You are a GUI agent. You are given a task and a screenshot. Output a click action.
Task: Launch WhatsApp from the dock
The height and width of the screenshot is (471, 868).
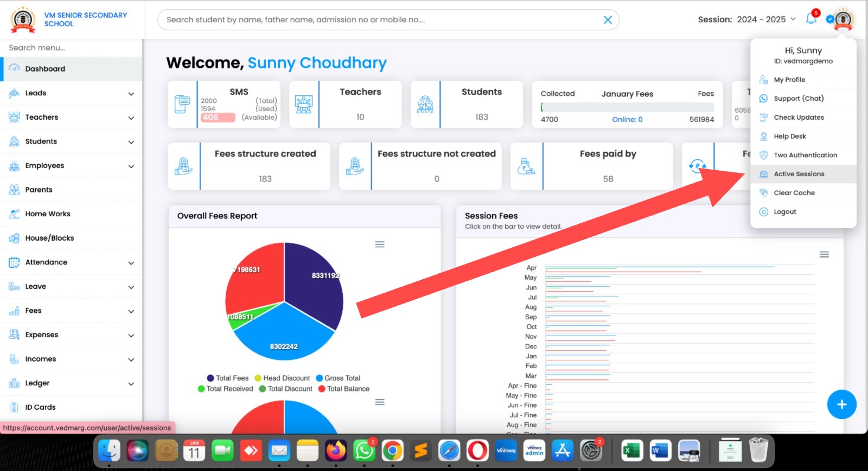[x=364, y=450]
